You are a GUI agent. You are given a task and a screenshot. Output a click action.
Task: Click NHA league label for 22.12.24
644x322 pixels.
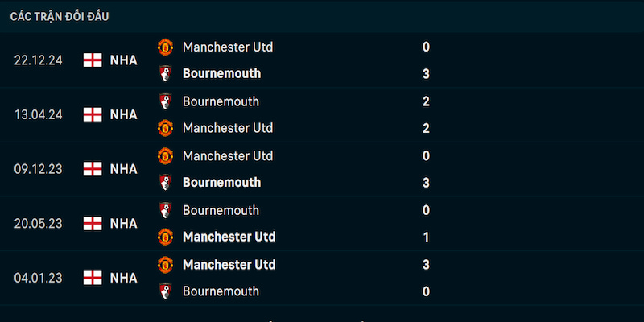click(x=123, y=60)
